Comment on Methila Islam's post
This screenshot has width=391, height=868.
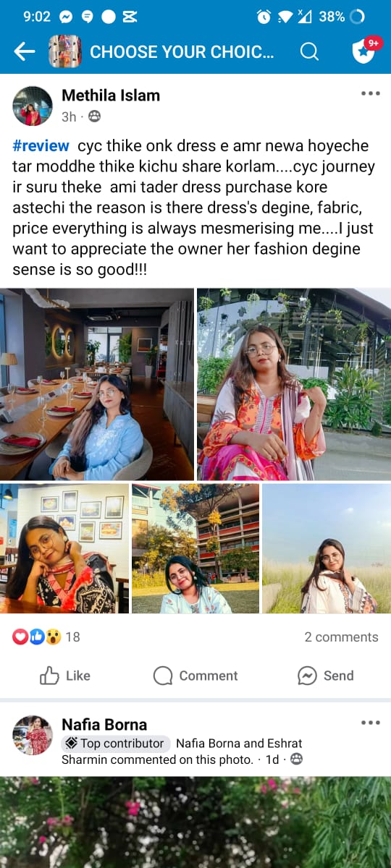(x=195, y=676)
